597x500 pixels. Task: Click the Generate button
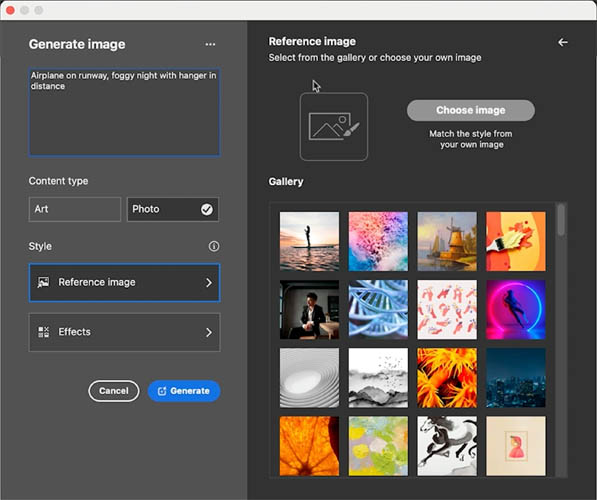click(x=184, y=391)
